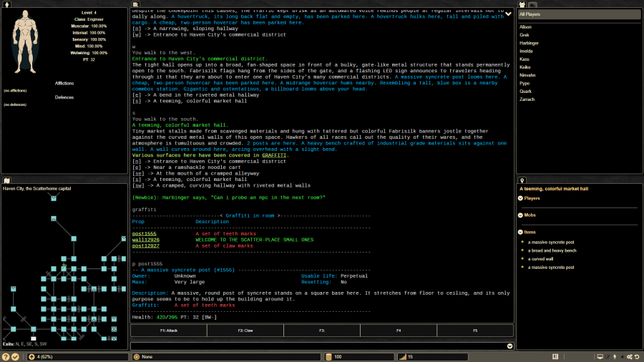Image resolution: width=644 pixels, height=362 pixels.
Task: Collapse the Items section
Action: 520,233
